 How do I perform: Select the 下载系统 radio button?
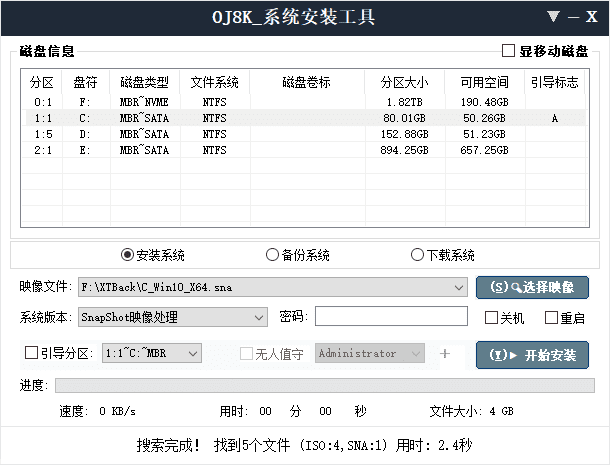click(x=417, y=255)
